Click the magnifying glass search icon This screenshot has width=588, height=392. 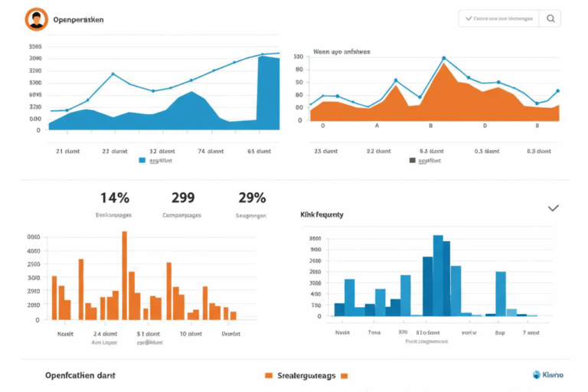click(x=550, y=19)
